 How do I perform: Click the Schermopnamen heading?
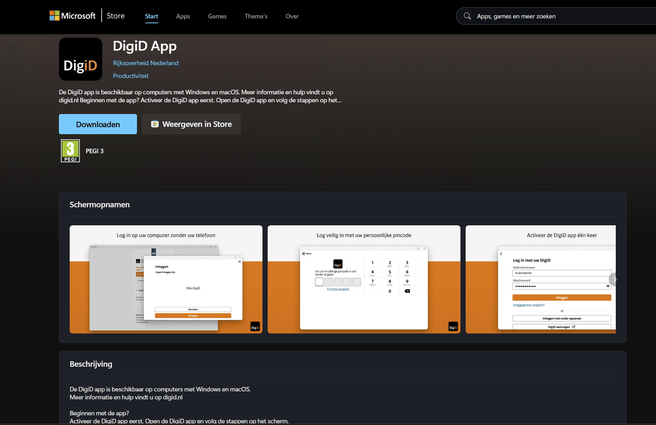pyautogui.click(x=100, y=205)
